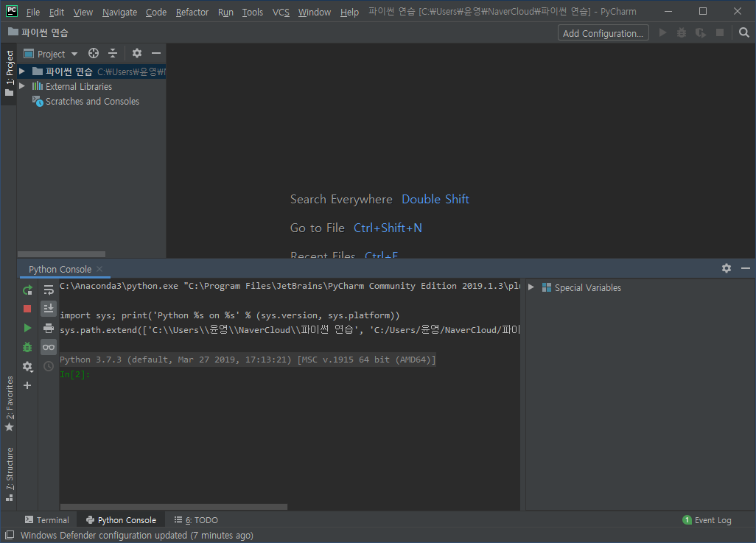
Task: Hide the Project panel with minus icon
Action: (x=156, y=53)
